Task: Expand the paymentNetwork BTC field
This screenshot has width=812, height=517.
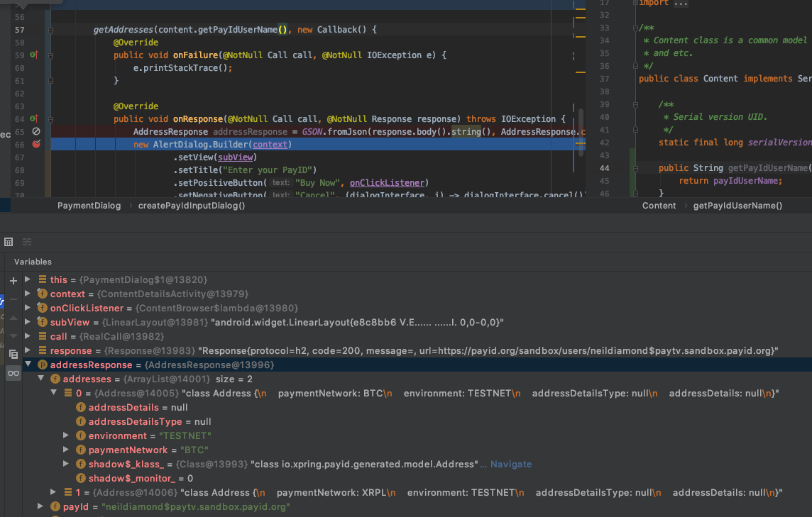Action: 66,450
